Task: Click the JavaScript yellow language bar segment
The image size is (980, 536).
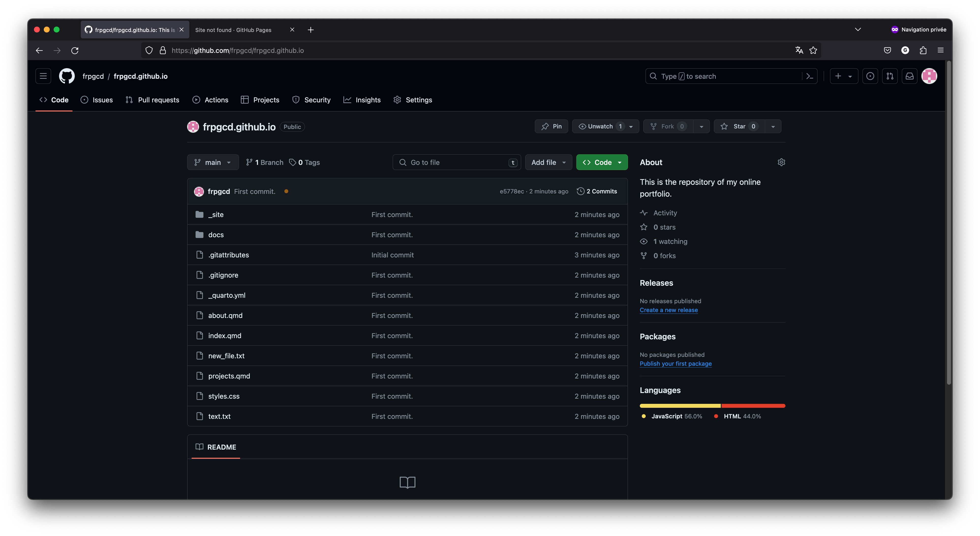Action: (x=680, y=406)
